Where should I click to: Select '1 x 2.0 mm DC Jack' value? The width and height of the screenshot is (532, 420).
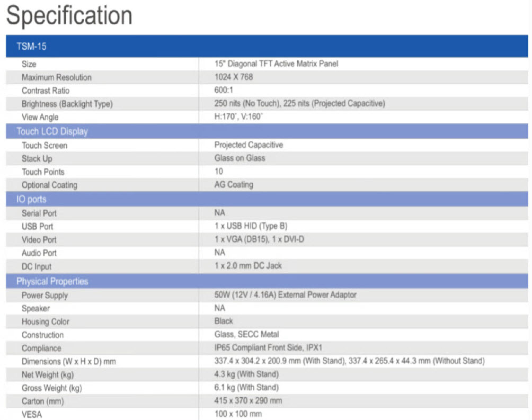tap(248, 266)
